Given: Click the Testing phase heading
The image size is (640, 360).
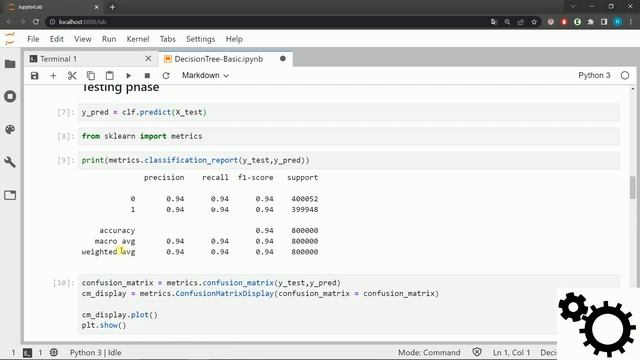Looking at the screenshot, I should (x=120, y=88).
